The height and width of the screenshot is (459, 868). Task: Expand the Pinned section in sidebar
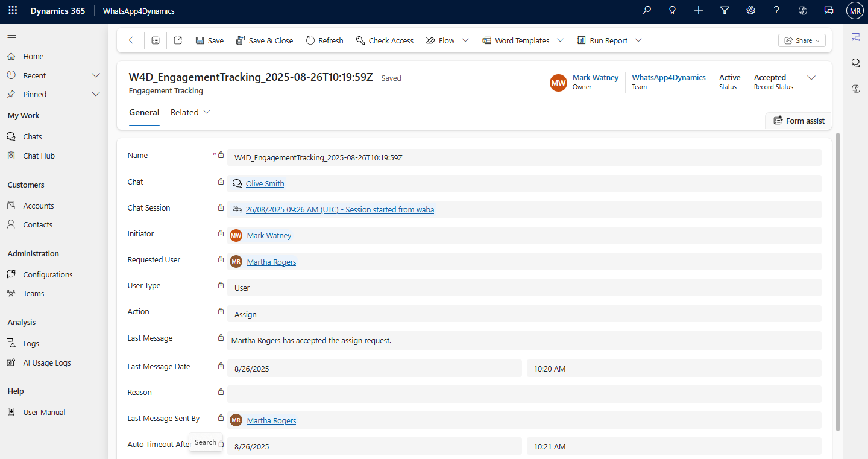point(95,94)
